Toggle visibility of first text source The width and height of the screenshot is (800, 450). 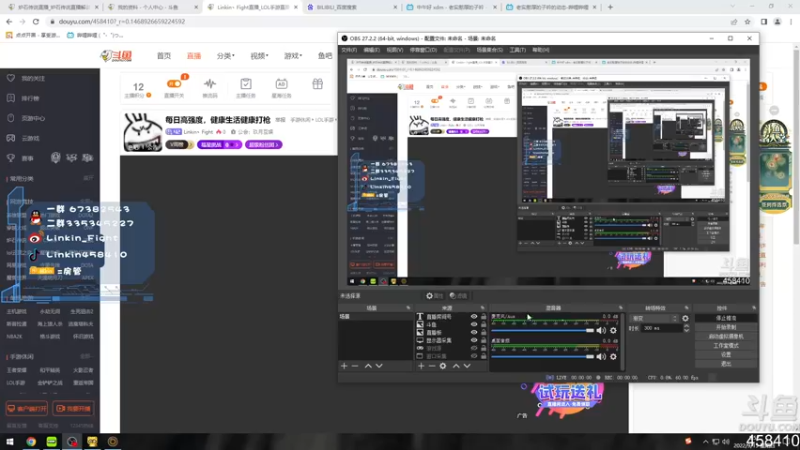coord(474,317)
